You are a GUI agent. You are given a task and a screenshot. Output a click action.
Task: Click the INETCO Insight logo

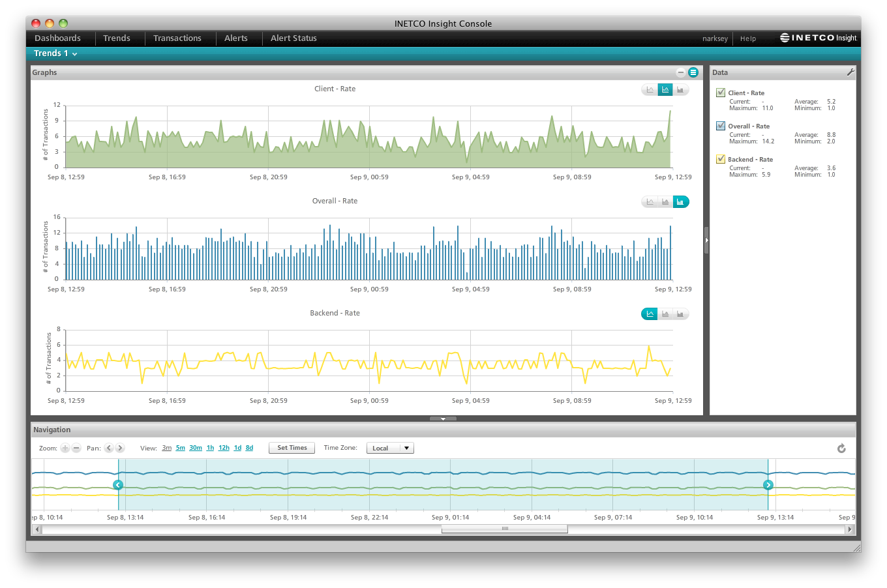[819, 38]
